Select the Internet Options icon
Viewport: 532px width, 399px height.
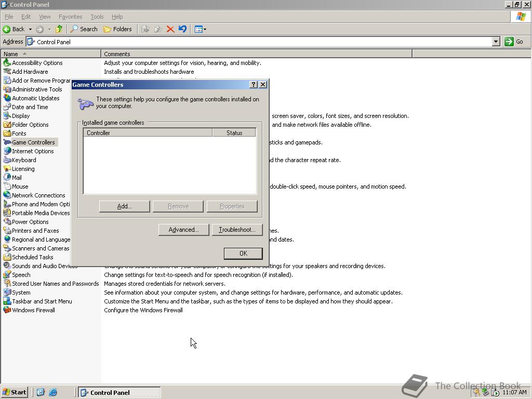coord(7,151)
